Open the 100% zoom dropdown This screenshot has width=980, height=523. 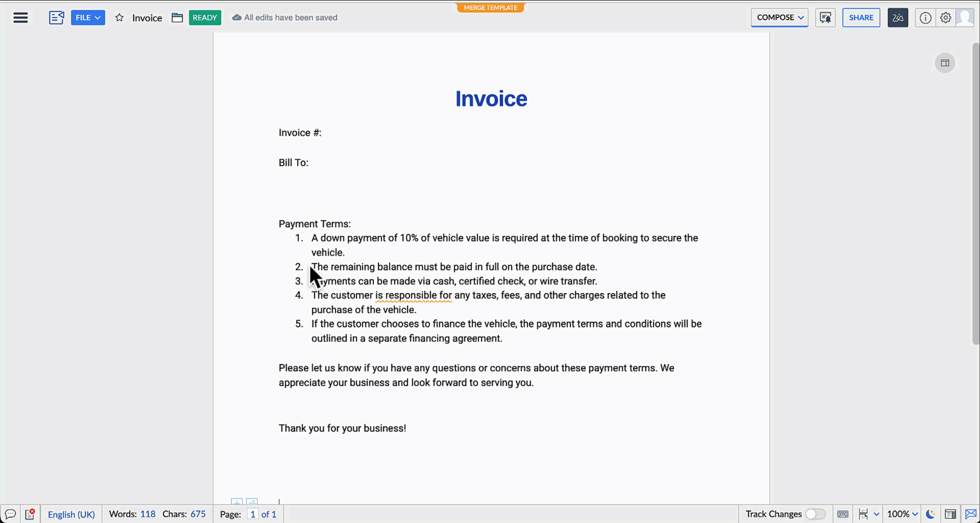(x=902, y=514)
